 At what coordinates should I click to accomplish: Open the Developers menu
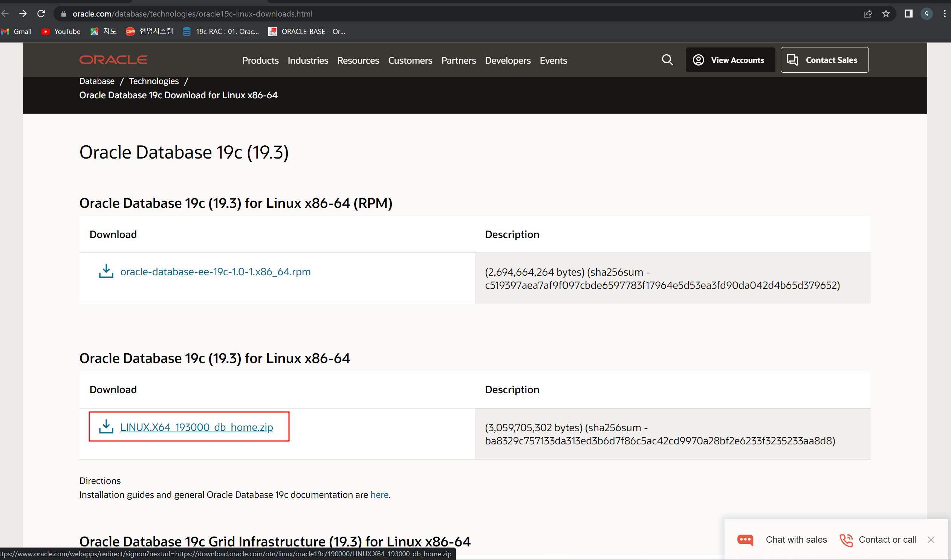point(508,60)
